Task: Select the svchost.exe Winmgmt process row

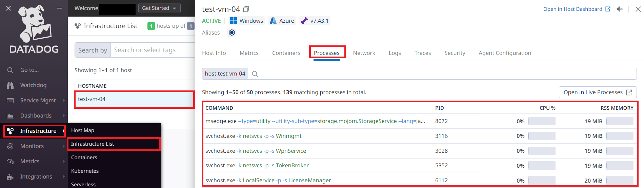Action: pos(419,136)
